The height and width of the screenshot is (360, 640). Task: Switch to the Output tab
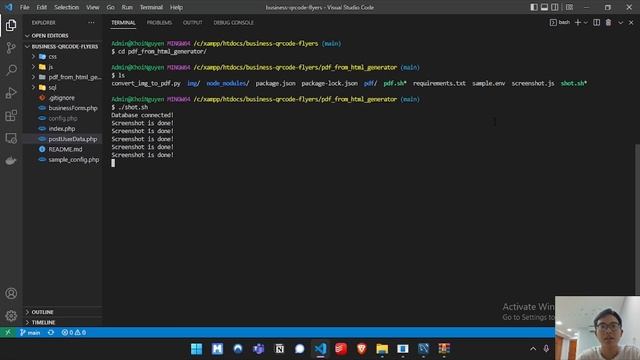pyautogui.click(x=193, y=22)
